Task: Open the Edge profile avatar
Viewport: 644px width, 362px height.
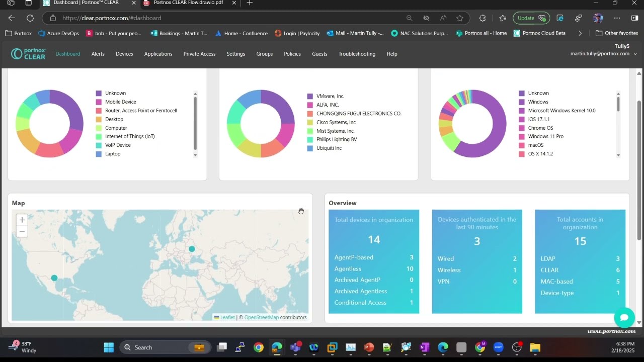Action: point(598,18)
